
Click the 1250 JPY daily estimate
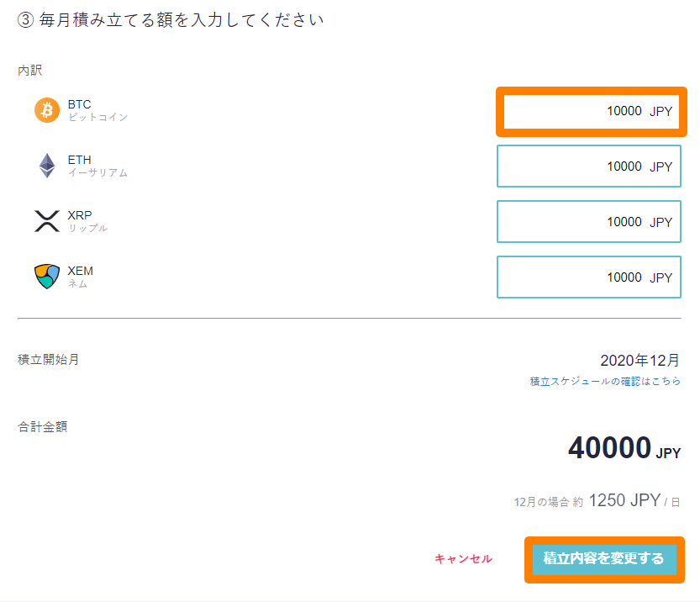(624, 501)
